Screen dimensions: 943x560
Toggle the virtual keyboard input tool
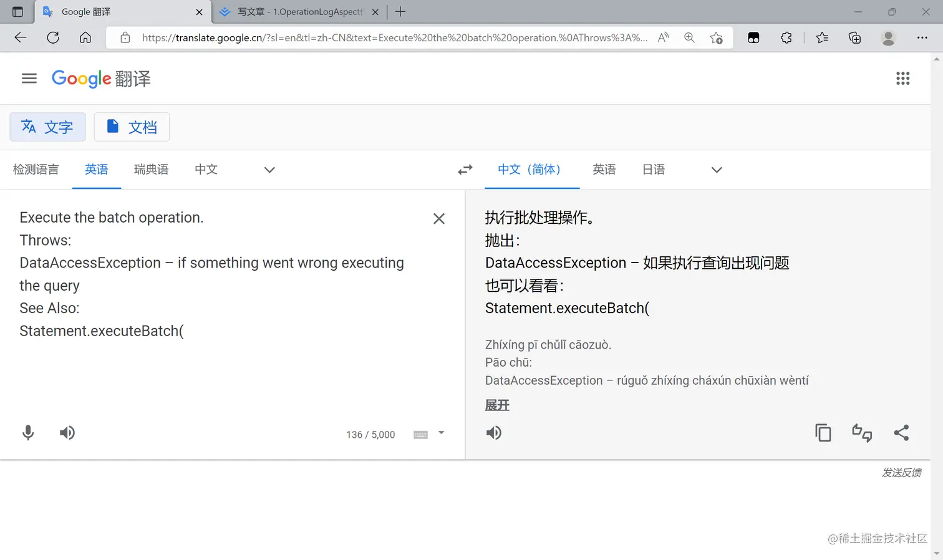pyautogui.click(x=421, y=435)
